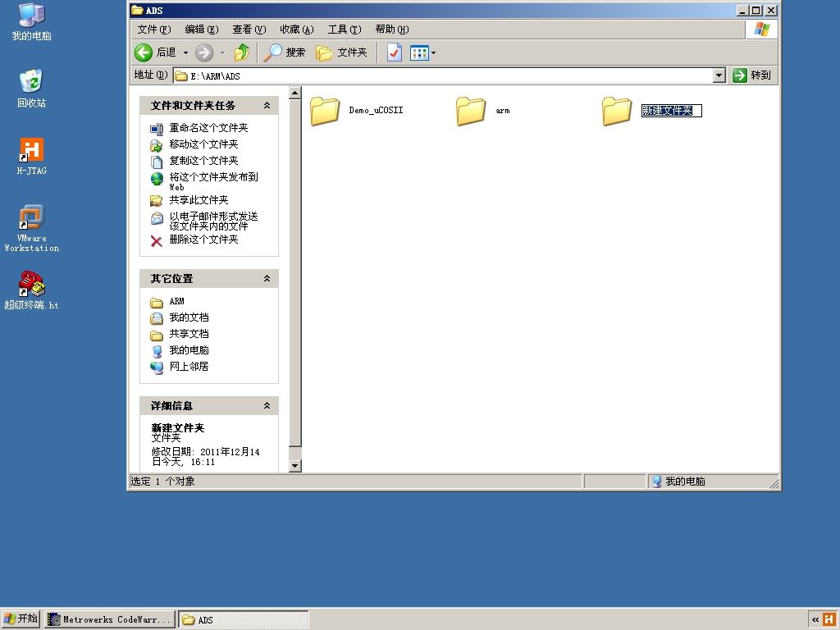Screen dimensions: 840x630
Task: Toggle the Folders (文件夹) pane button
Action: (341, 52)
